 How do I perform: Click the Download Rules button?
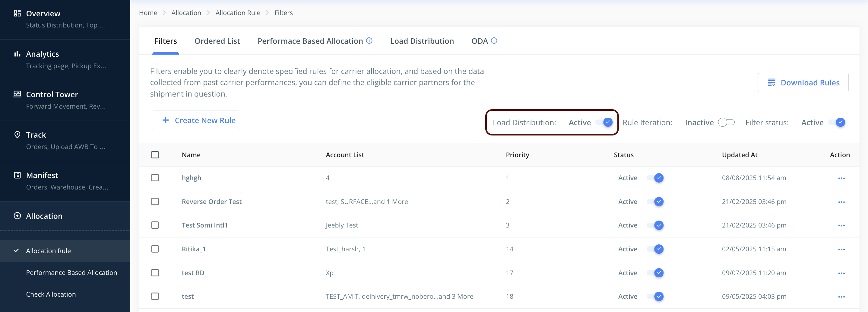[803, 83]
